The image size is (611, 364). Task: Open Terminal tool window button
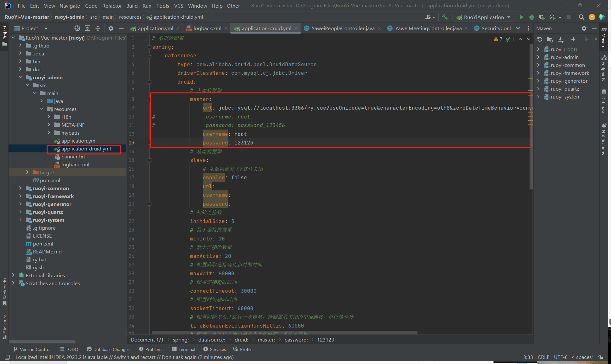pos(184,349)
